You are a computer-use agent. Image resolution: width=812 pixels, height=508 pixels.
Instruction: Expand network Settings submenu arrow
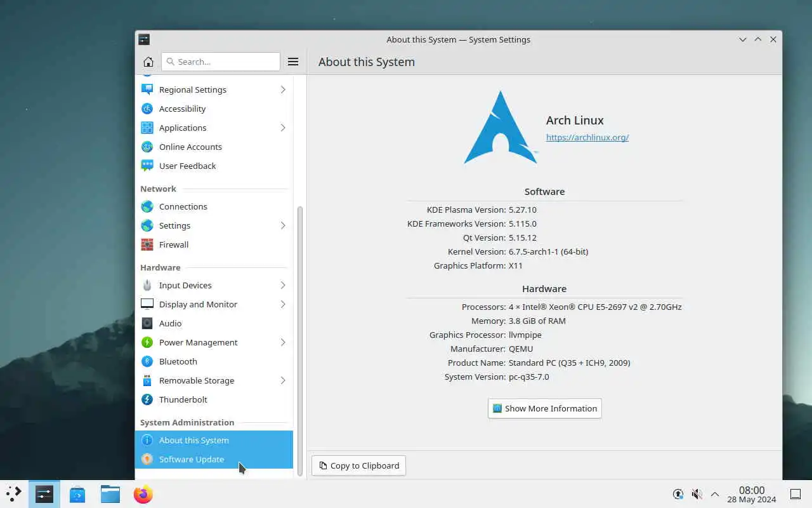283,225
